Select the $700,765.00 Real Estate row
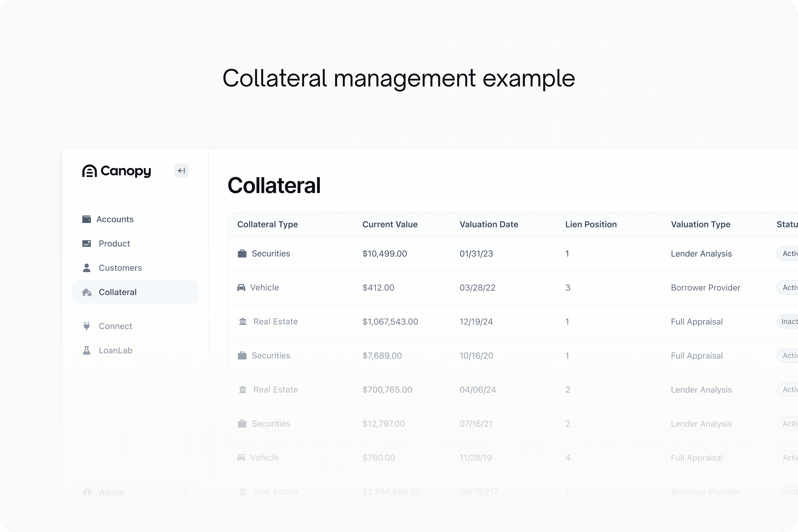The image size is (798, 532). [387, 390]
